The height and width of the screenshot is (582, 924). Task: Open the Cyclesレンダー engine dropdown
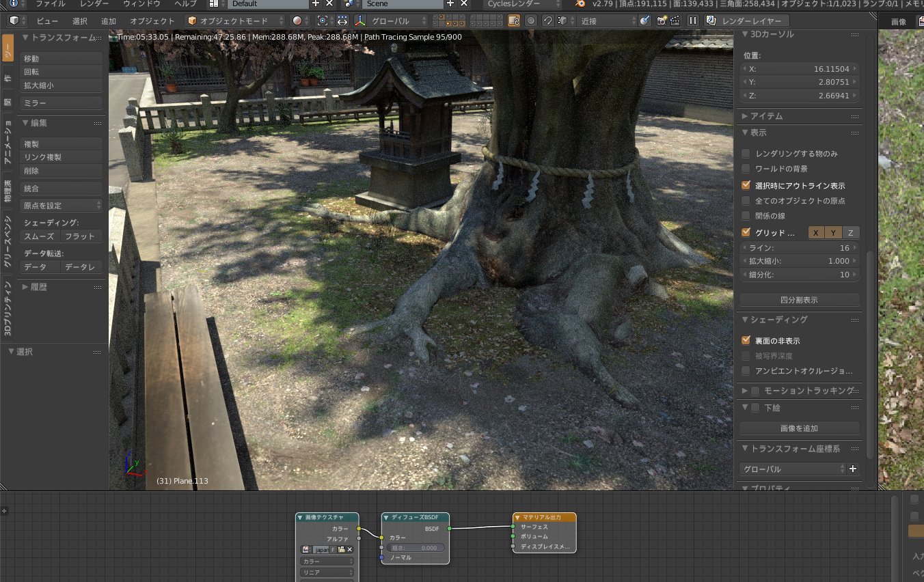521,3
